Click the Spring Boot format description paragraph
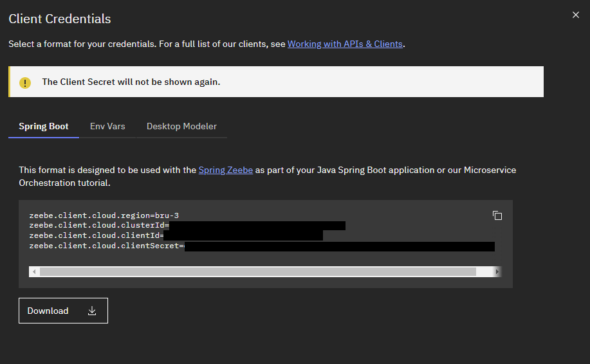The image size is (590, 364). click(x=267, y=176)
